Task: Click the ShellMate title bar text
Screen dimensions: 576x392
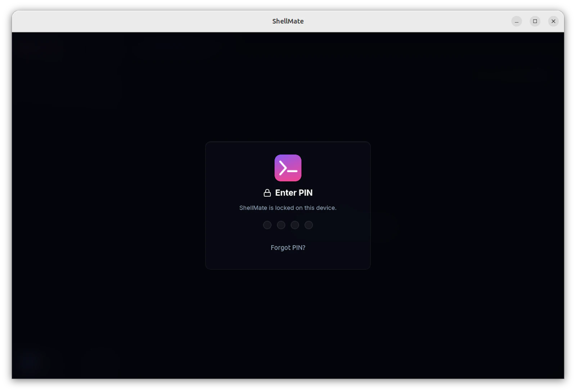Action: coord(288,21)
